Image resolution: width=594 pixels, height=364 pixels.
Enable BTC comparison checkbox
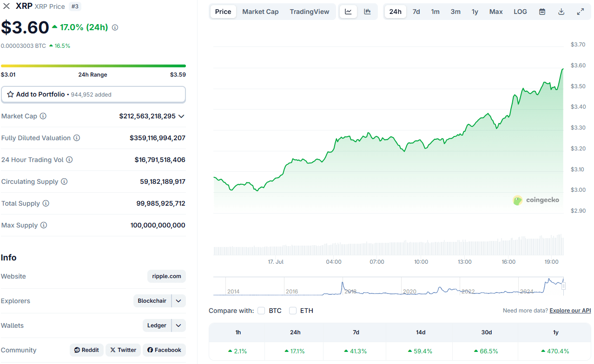(261, 310)
